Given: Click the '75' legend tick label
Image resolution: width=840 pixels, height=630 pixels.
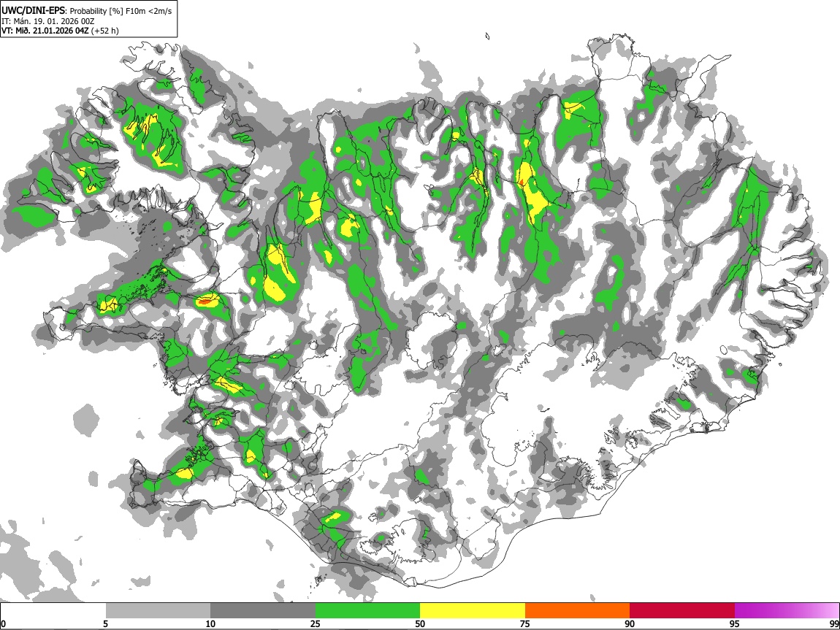Looking at the screenshot, I should coord(525,624).
